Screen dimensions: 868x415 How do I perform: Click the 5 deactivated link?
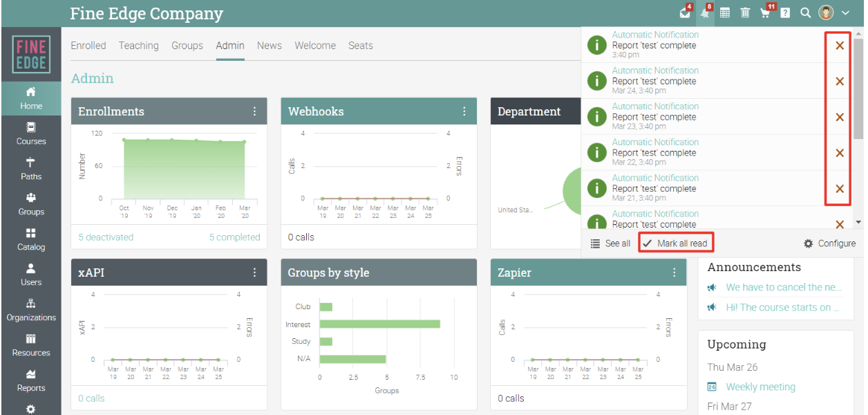[x=106, y=237]
